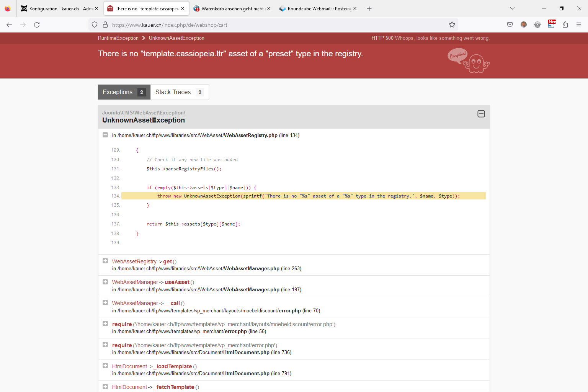Image resolution: width=588 pixels, height=392 pixels.
Task: Switch to the Stack Traces tab
Action: pos(179,92)
